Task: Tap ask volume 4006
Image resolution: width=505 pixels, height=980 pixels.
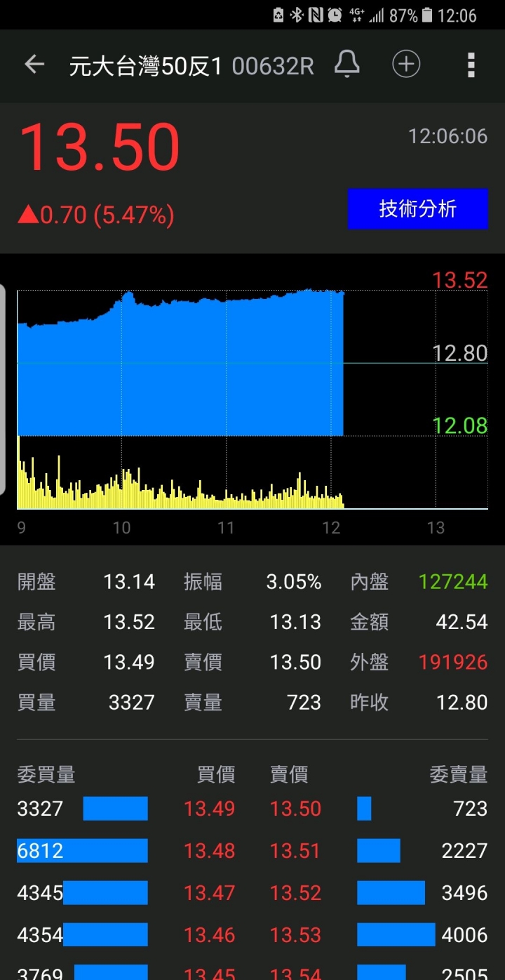Action: coord(464,935)
